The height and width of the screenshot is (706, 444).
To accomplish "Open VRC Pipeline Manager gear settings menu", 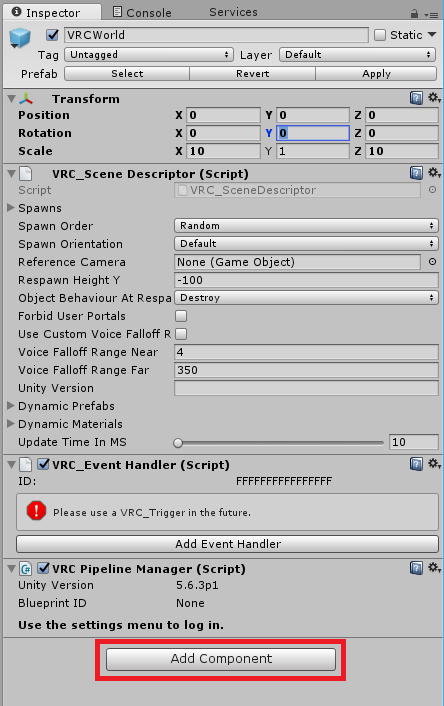I will point(434,568).
